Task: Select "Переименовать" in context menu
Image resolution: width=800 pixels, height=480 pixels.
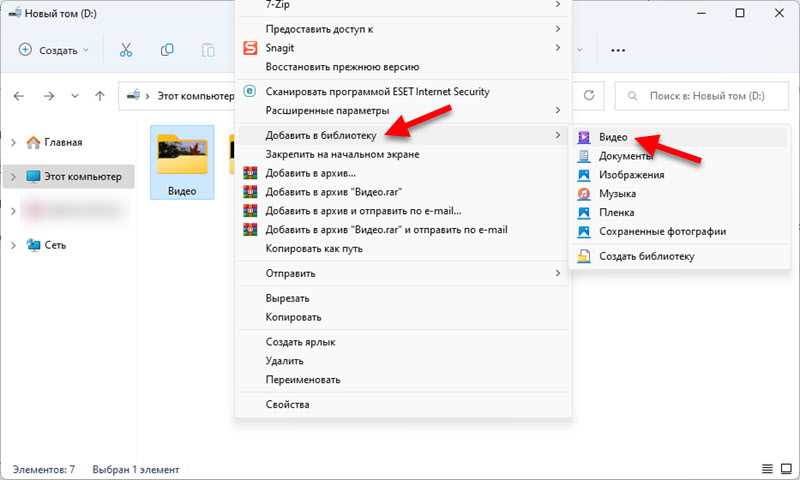Action: click(x=403, y=380)
